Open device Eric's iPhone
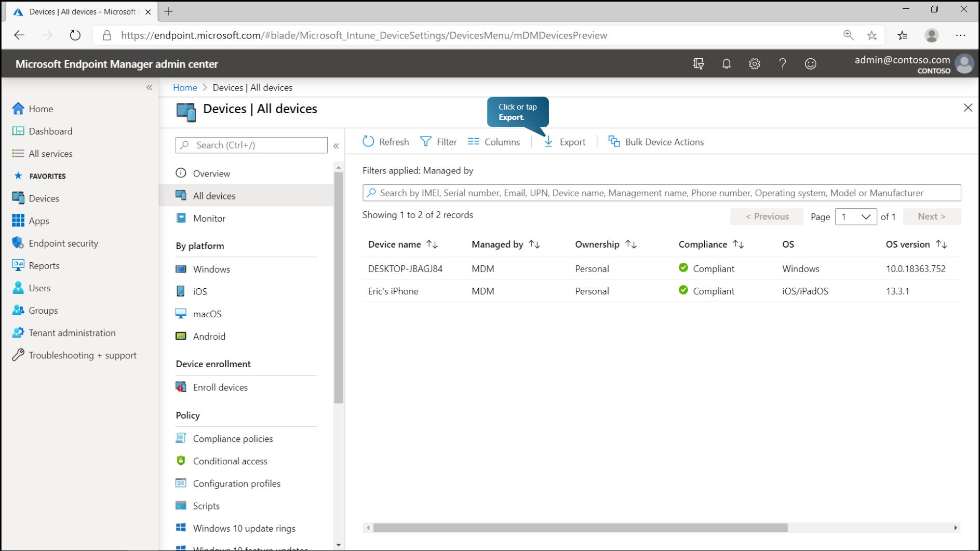 (393, 291)
